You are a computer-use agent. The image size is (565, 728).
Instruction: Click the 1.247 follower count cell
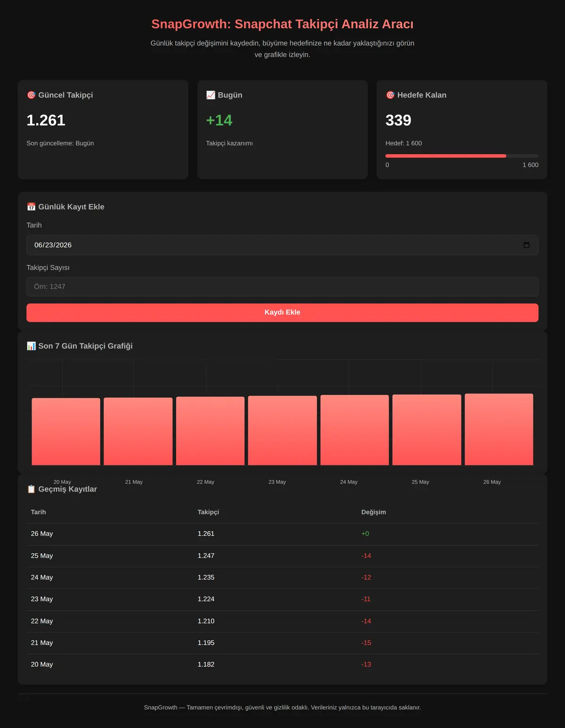[206, 556]
